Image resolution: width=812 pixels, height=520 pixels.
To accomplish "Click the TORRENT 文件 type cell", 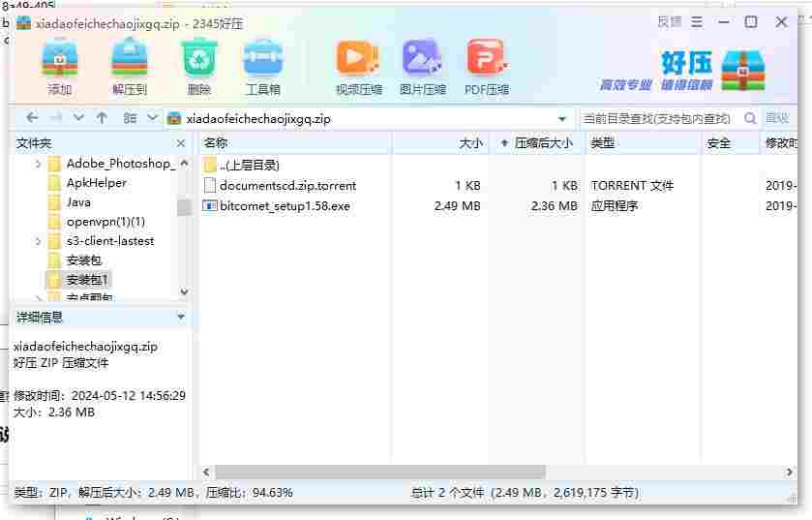I will (632, 185).
